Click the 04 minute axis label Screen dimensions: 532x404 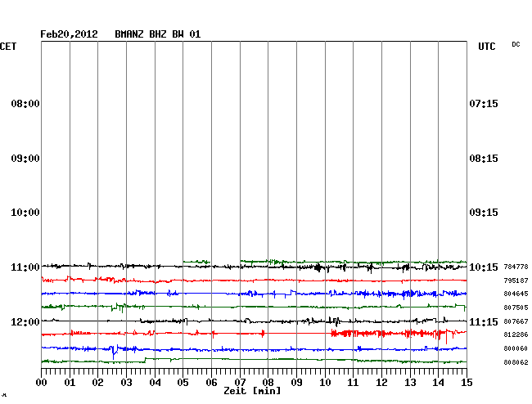point(155,383)
